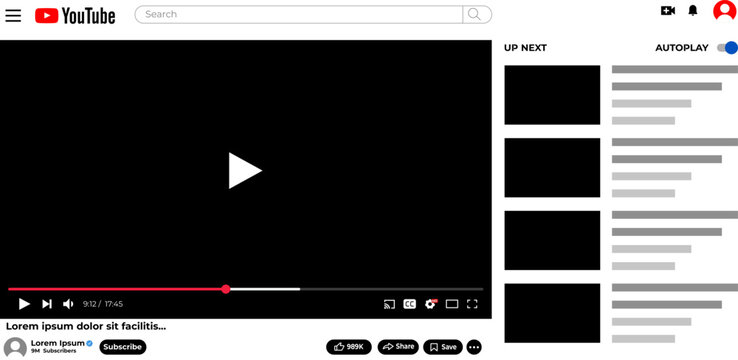This screenshot has height=360, width=738.
Task: Click the cast to TV icon
Action: coord(389,304)
